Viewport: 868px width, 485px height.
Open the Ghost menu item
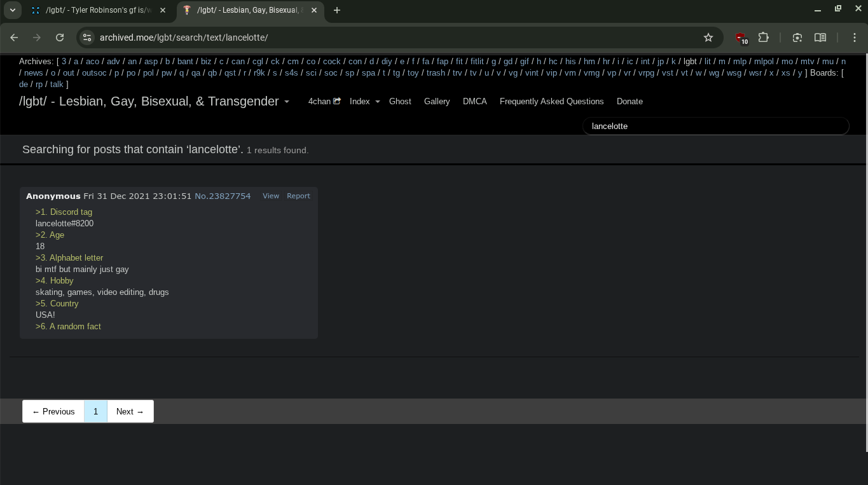click(x=400, y=101)
